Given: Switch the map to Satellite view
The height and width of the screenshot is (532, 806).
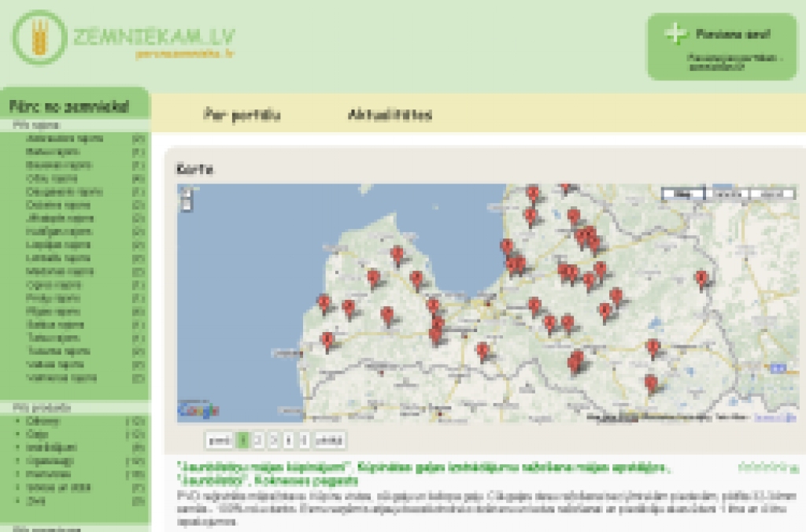Looking at the screenshot, I should click(727, 194).
